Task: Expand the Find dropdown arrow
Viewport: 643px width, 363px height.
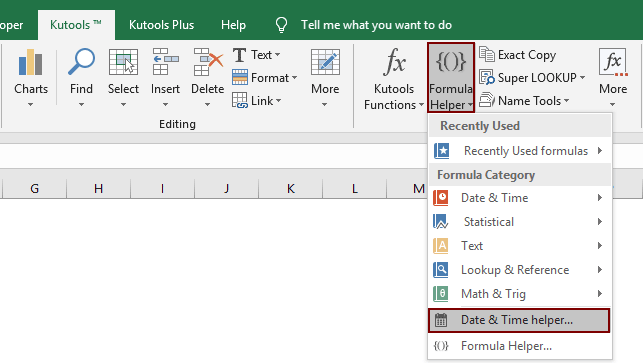Action: [x=81, y=105]
